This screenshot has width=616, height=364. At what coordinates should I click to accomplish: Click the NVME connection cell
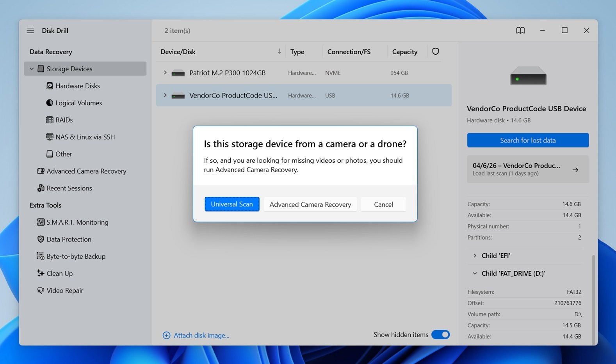(x=333, y=73)
